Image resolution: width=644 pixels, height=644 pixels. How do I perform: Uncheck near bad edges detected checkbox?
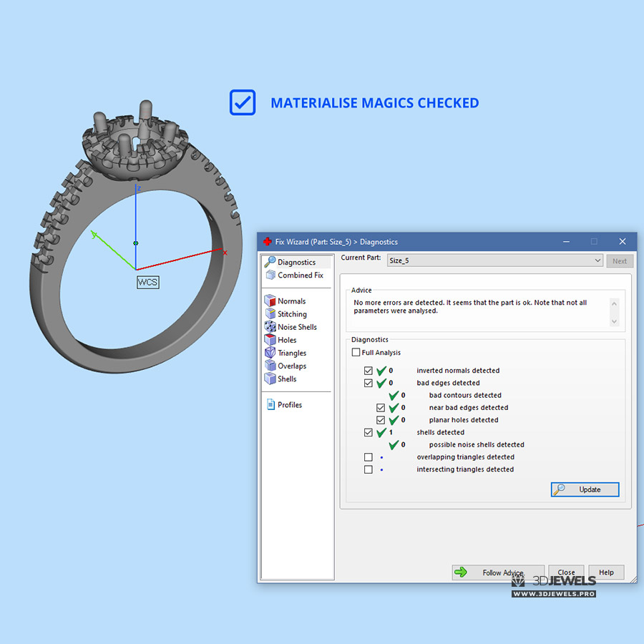click(x=381, y=407)
